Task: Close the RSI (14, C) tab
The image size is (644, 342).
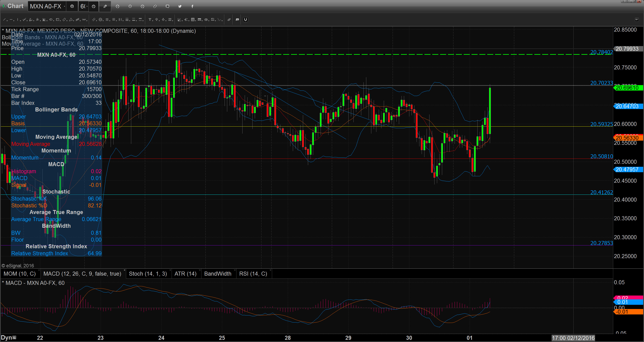Action: 270,271
